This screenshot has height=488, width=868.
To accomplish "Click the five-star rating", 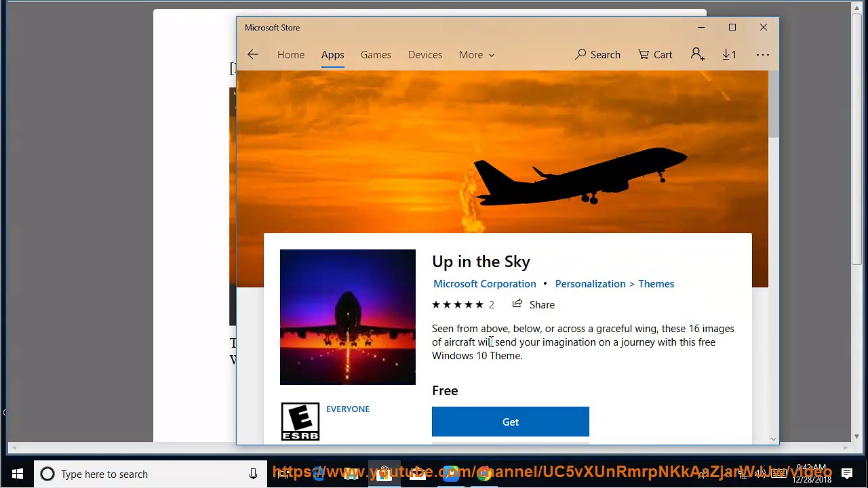I will [x=458, y=305].
